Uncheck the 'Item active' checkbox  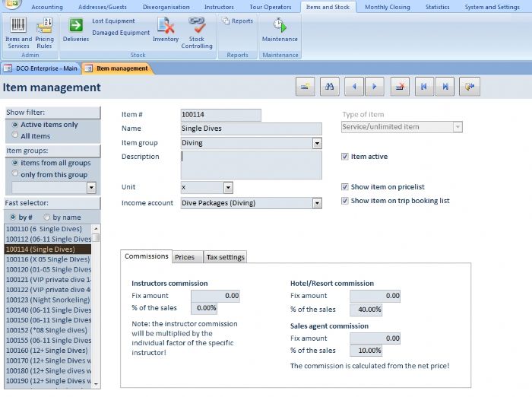(x=345, y=157)
